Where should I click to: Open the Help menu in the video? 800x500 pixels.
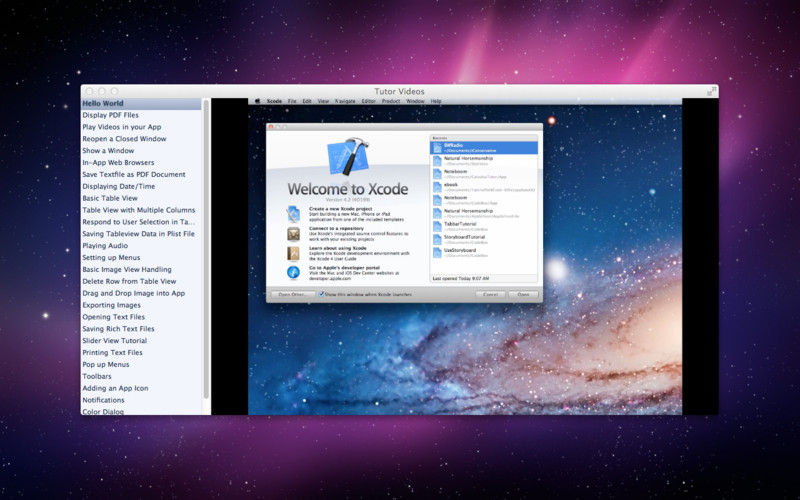pos(436,101)
